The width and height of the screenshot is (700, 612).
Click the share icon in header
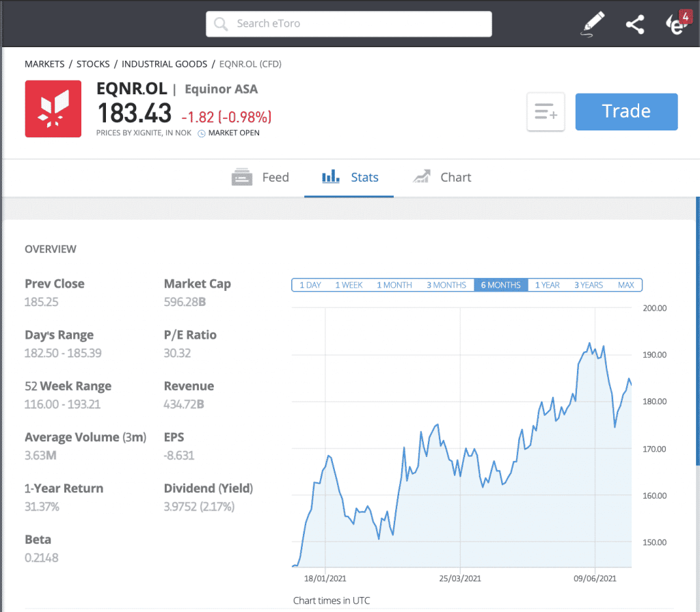pos(635,25)
